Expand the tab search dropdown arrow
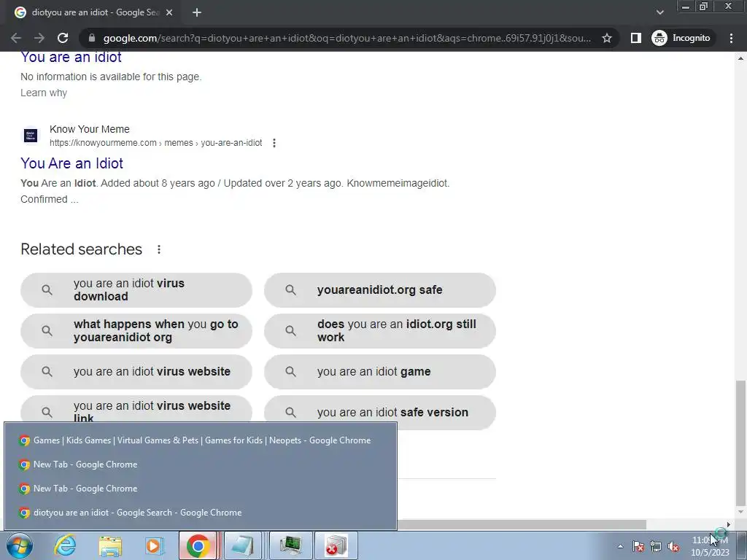 659,12
